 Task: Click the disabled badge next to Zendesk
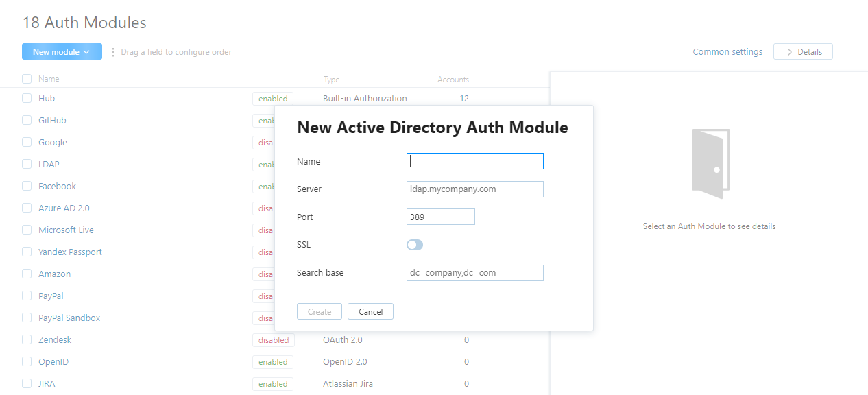273,339
